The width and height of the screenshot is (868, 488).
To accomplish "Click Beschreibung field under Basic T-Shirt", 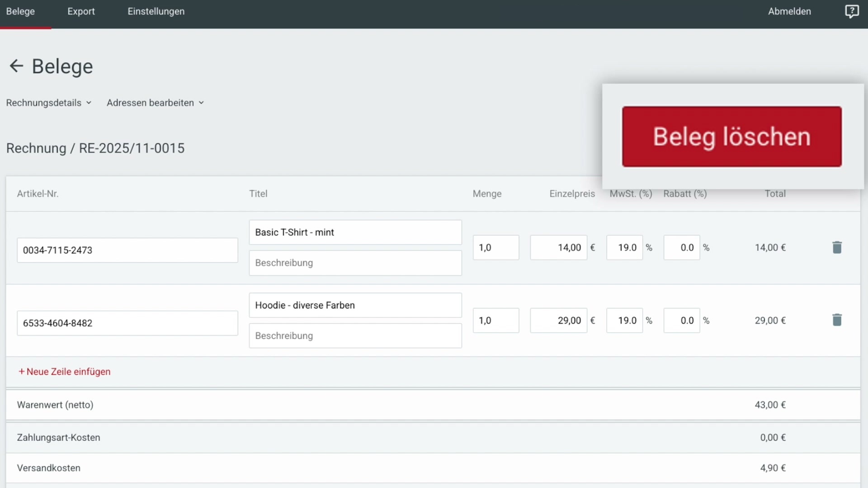I will 355,263.
